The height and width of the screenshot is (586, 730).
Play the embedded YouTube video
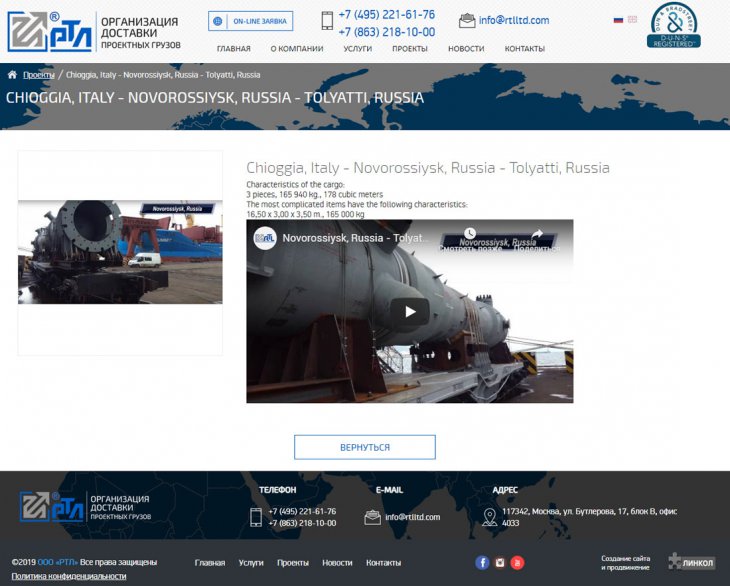point(409,311)
